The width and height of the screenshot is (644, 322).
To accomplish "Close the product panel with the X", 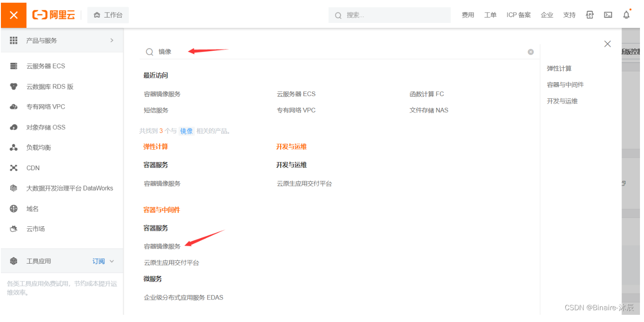I will pyautogui.click(x=607, y=44).
